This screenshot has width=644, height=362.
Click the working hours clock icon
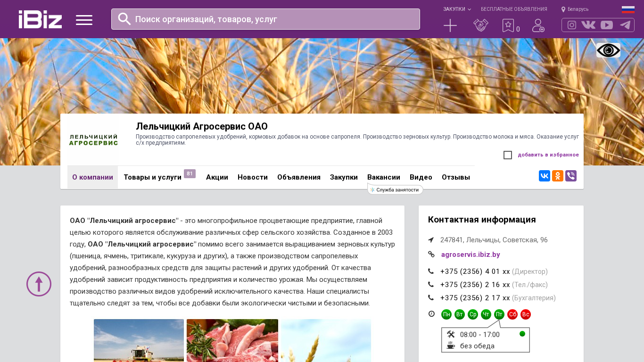tap(431, 314)
